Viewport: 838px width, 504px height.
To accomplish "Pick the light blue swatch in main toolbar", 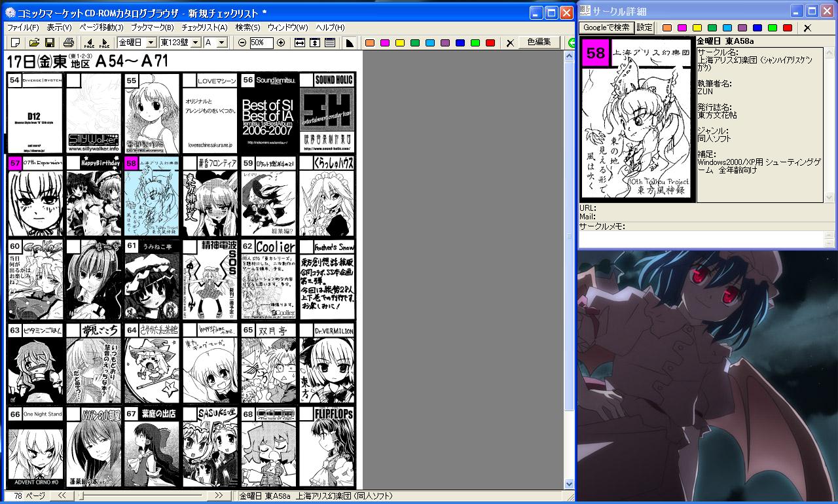I will click(x=430, y=43).
